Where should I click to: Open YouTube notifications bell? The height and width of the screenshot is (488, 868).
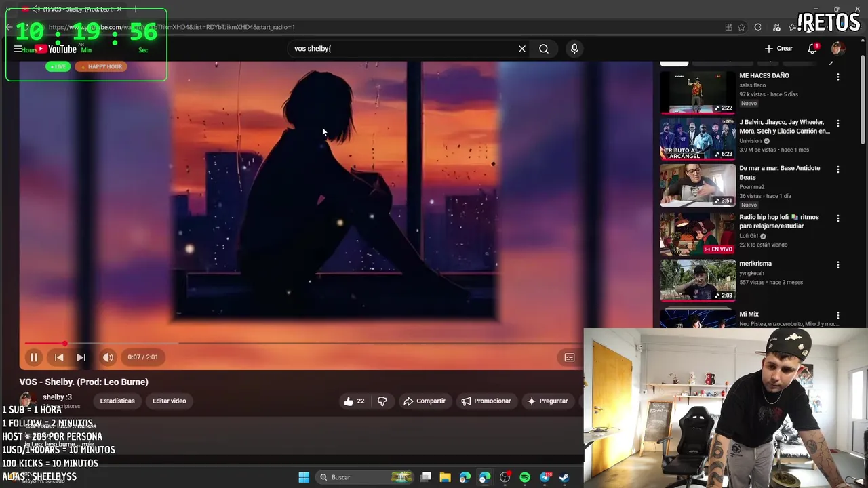pos(813,49)
